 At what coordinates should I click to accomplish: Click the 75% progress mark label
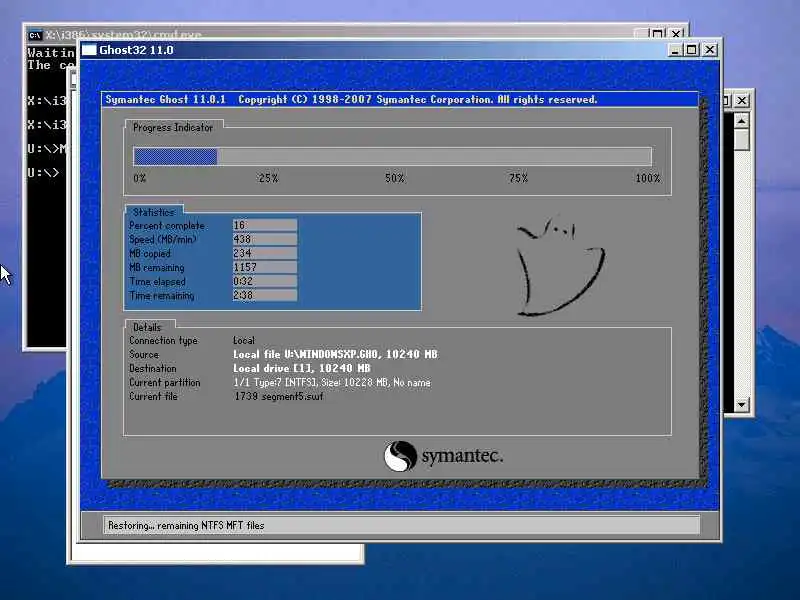pos(518,178)
